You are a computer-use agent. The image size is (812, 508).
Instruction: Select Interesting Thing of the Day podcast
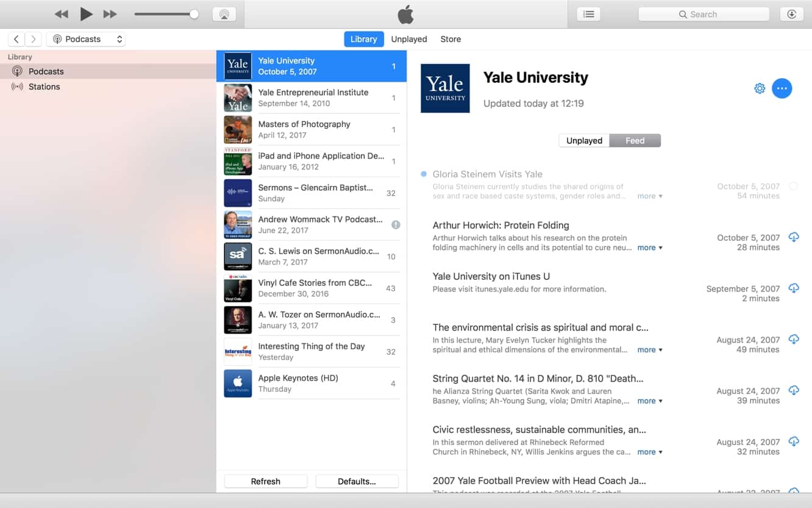(312, 351)
